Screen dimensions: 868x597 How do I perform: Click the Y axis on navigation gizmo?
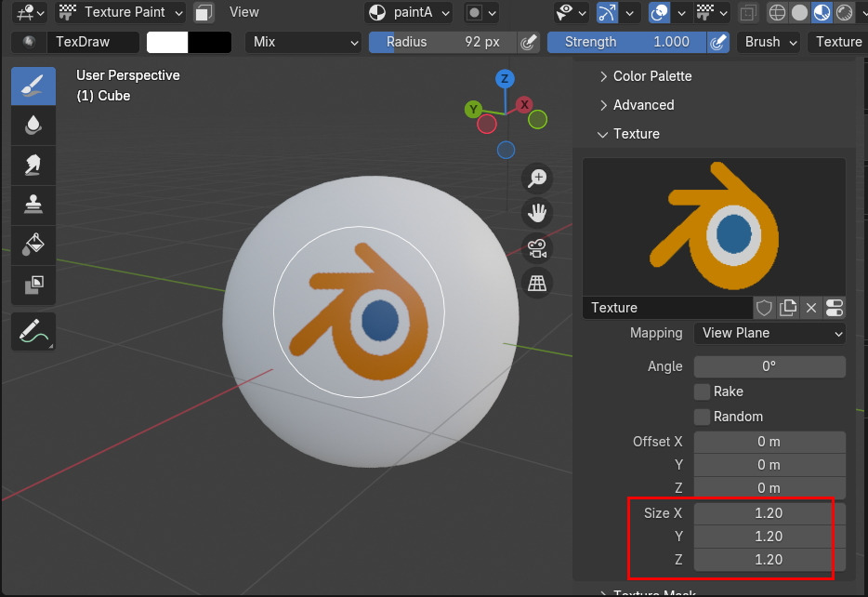coord(473,109)
